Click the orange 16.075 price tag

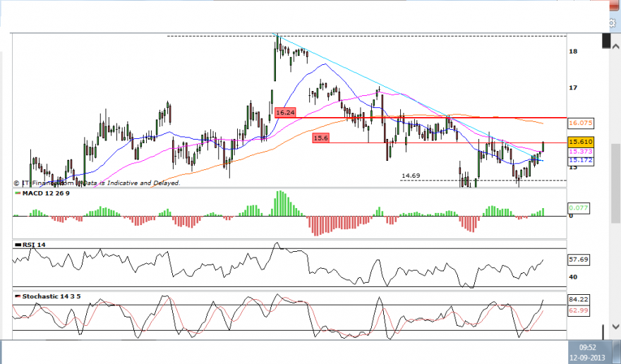[x=580, y=123]
